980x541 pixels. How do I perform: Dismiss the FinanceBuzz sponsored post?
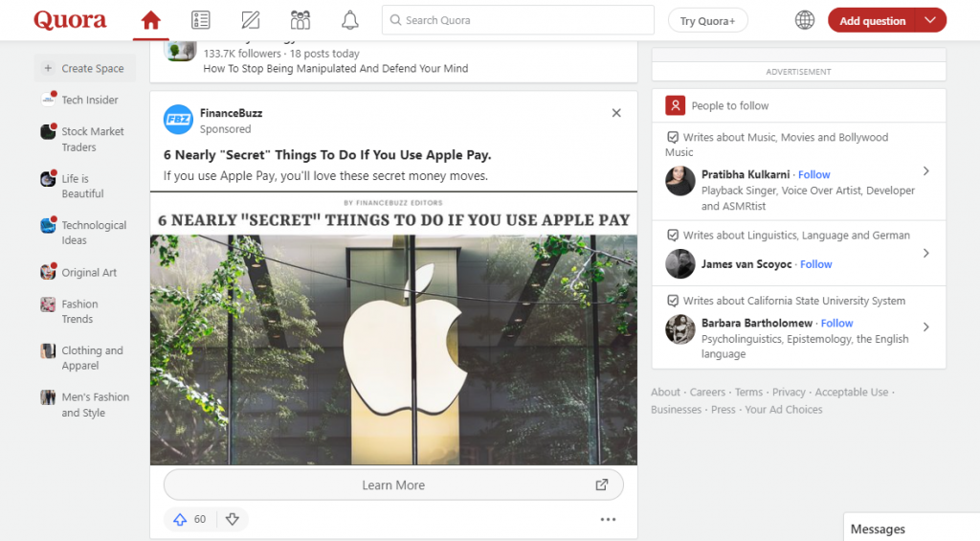tap(616, 113)
